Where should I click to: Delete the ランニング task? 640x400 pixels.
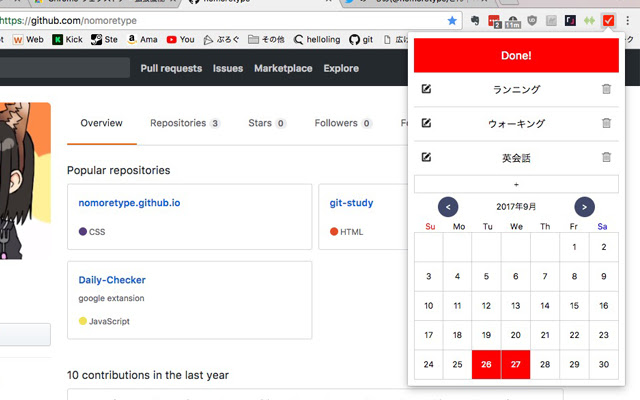click(x=606, y=89)
